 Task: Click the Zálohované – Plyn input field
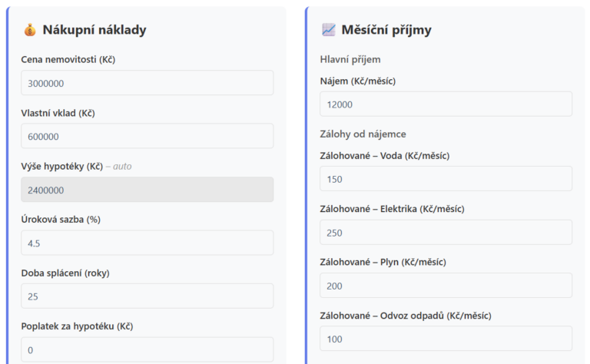pos(446,286)
